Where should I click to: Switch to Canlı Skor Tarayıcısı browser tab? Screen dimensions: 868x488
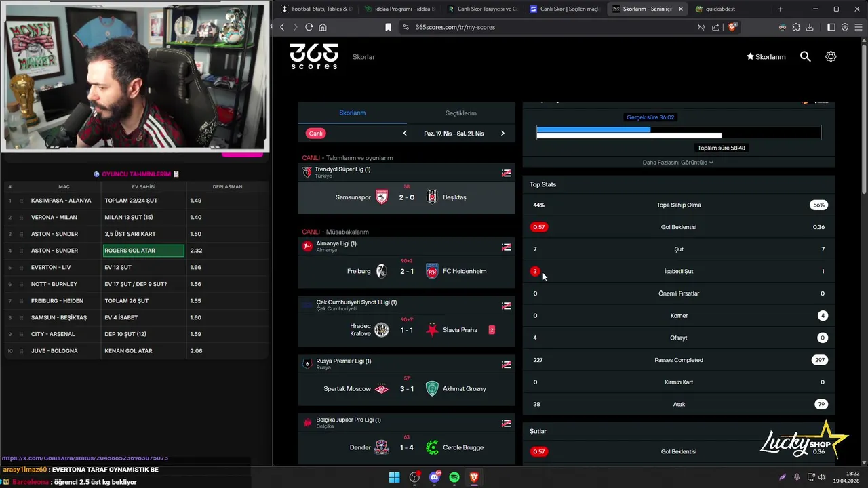[482, 9]
